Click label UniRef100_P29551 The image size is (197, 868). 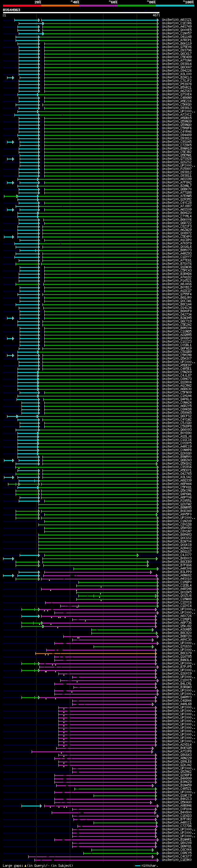[x=177, y=501]
